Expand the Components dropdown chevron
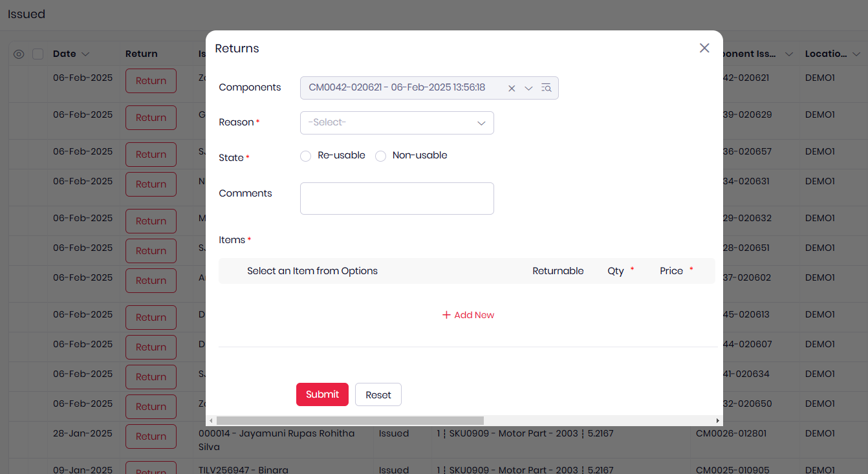Viewport: 868px width, 474px height. pyautogui.click(x=528, y=89)
